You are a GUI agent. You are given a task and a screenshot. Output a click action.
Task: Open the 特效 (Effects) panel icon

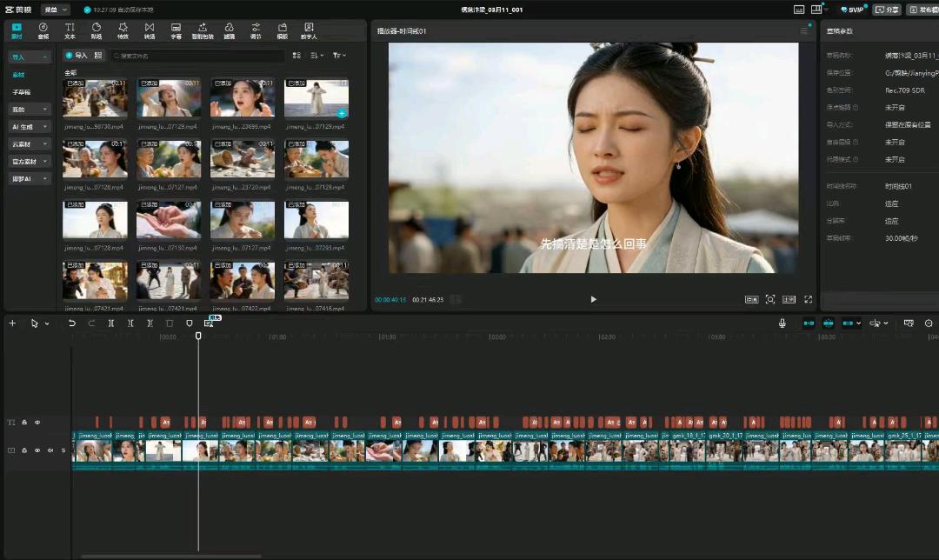coord(123,31)
